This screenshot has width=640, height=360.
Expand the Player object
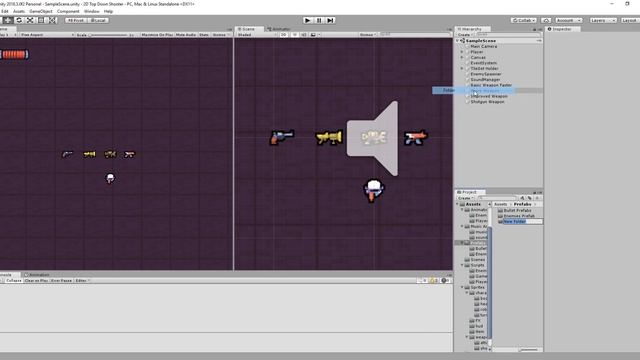pos(462,52)
